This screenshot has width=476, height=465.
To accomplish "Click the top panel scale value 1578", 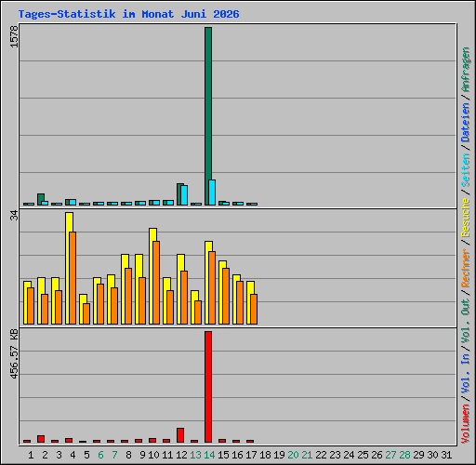I will 15,36.
